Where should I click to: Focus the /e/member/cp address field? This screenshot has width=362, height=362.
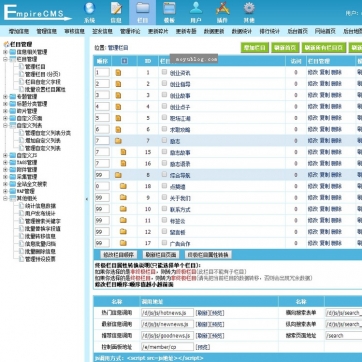167,347
